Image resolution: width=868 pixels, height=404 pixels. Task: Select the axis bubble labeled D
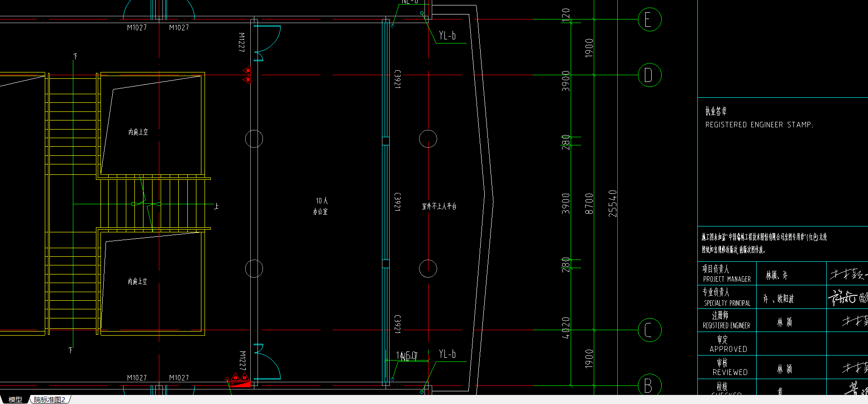[649, 75]
